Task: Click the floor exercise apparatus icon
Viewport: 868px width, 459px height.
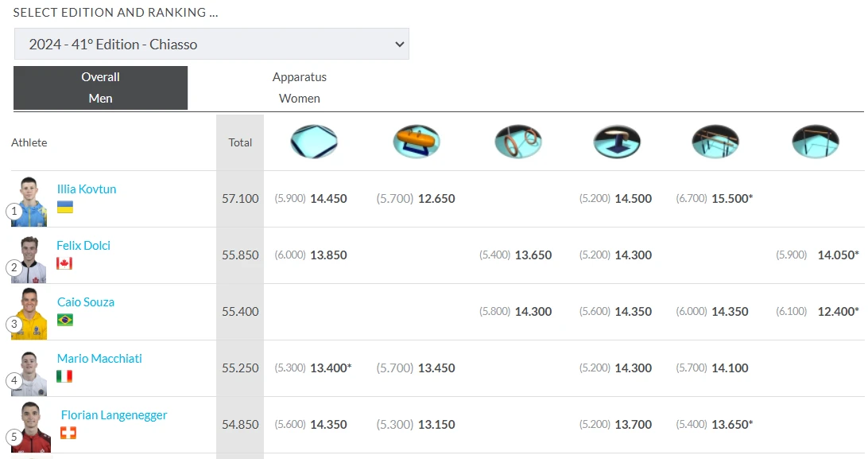Action: point(313,142)
